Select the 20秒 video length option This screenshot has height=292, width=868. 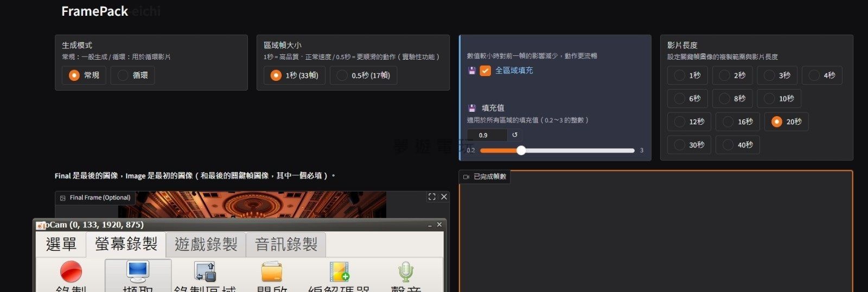787,122
